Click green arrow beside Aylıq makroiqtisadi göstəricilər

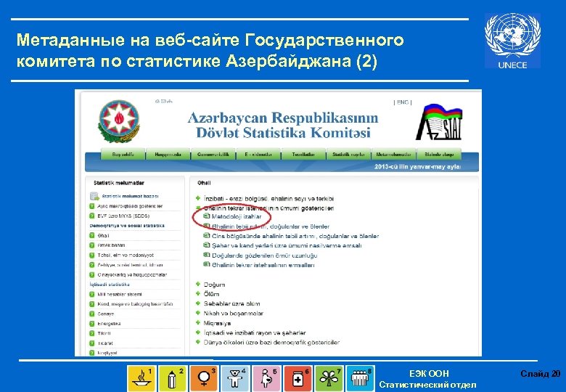[91, 206]
